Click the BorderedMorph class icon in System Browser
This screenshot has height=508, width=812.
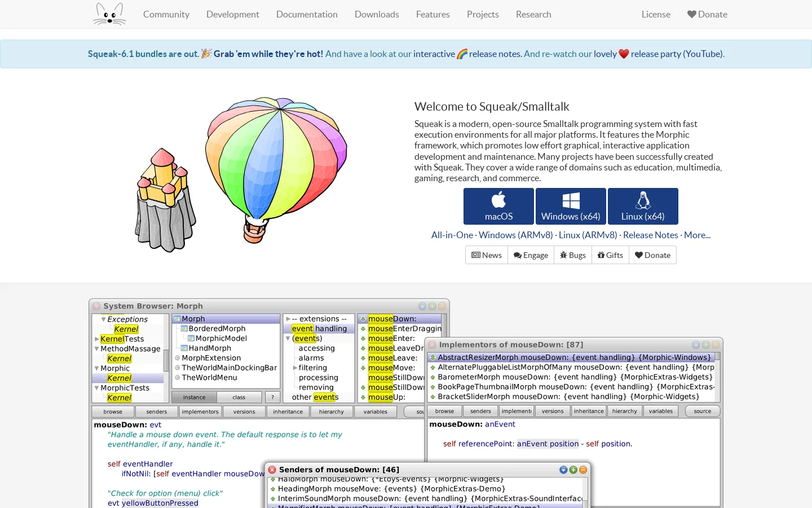pyautogui.click(x=184, y=329)
